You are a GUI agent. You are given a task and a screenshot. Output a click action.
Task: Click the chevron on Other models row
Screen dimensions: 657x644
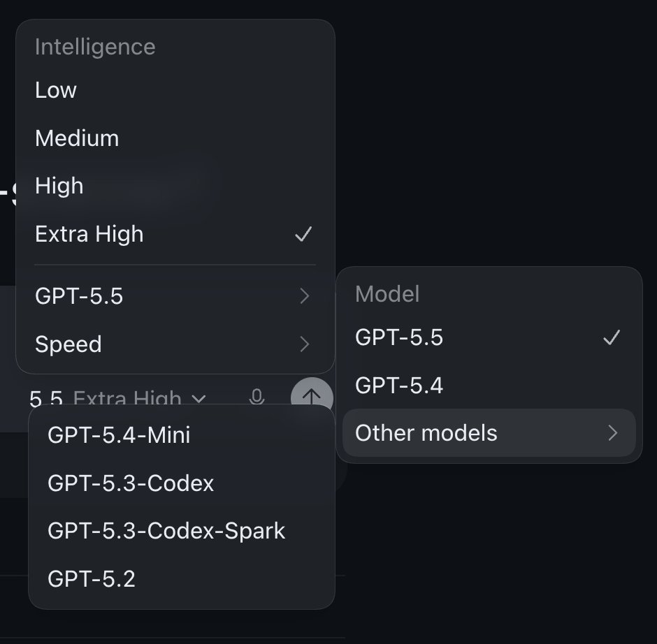[x=612, y=433]
